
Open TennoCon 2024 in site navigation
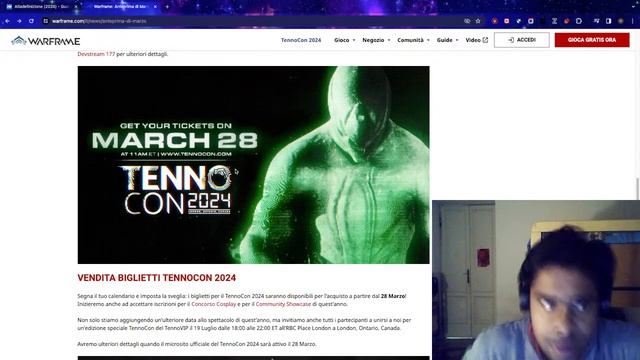pyautogui.click(x=301, y=40)
